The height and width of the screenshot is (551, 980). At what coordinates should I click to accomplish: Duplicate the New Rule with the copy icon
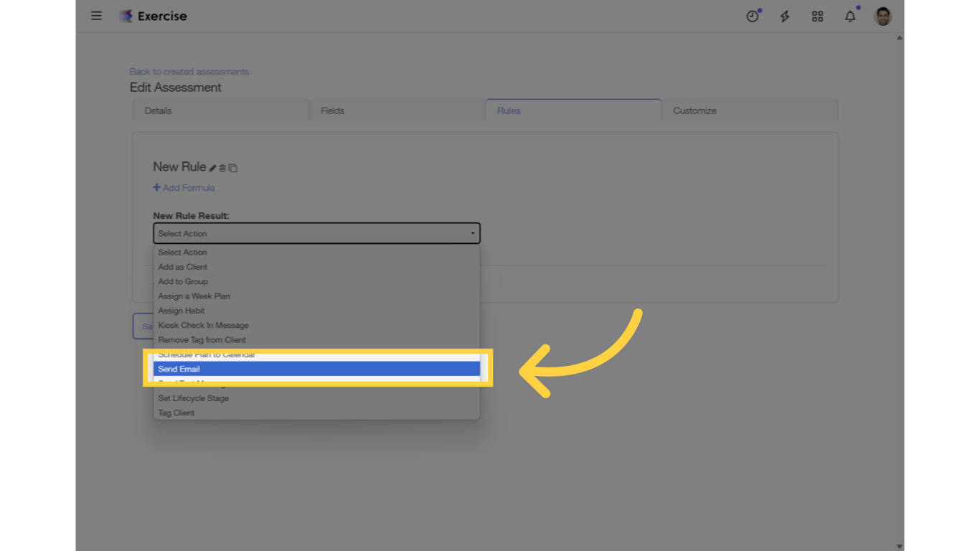click(232, 167)
